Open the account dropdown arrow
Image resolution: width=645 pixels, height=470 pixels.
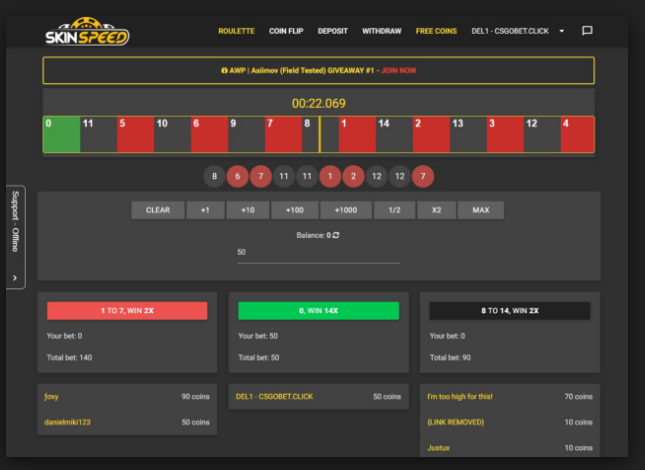561,31
